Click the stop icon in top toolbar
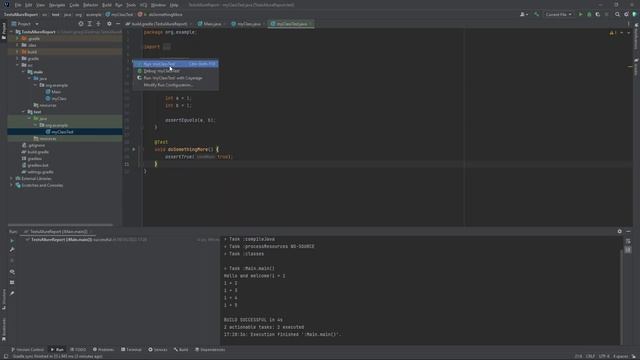 (x=607, y=14)
